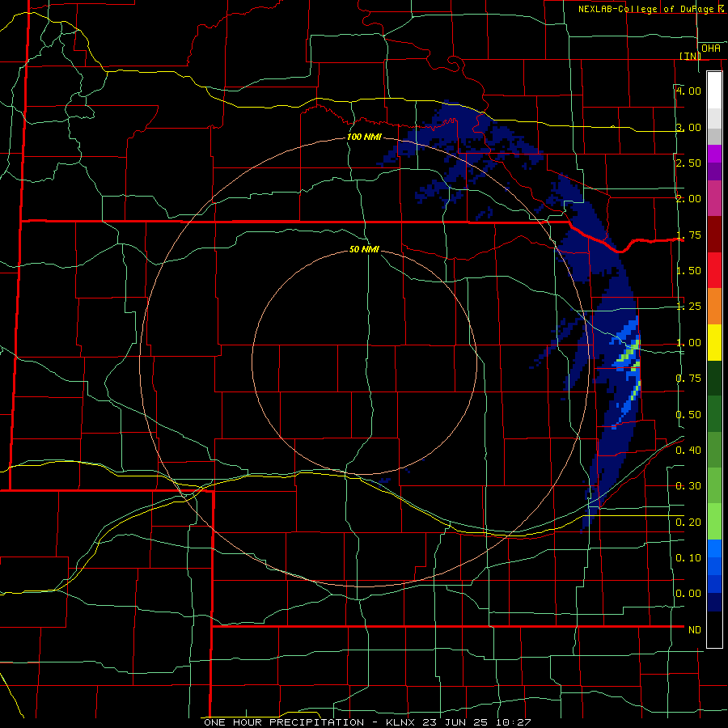This screenshot has height=728, width=728.
Task: Click the KLNX radar site identifier
Action: point(402,722)
